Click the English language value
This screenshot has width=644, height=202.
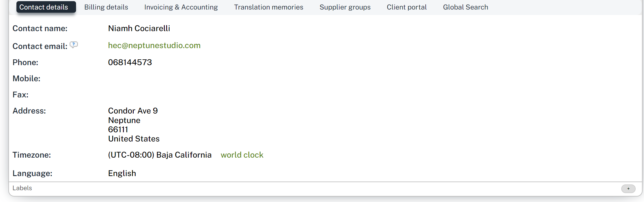122,173
